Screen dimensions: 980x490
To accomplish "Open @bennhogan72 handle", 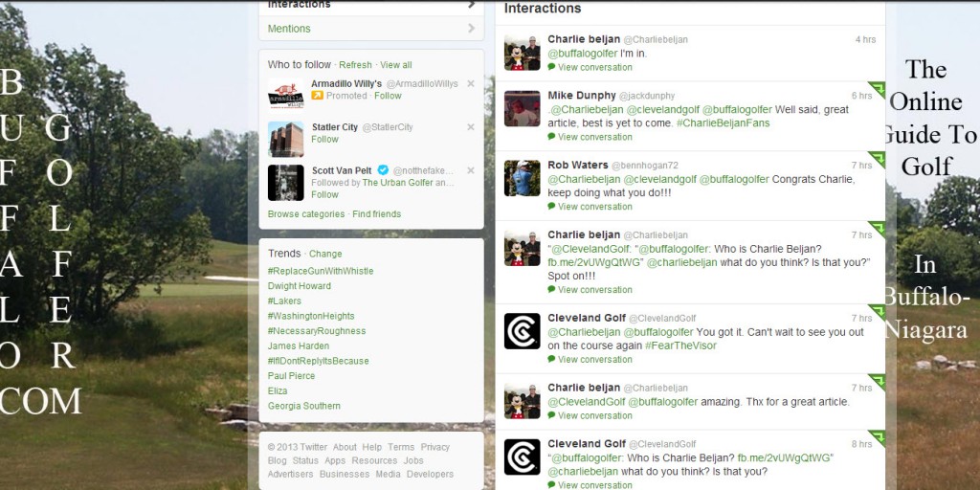I will click(x=644, y=166).
